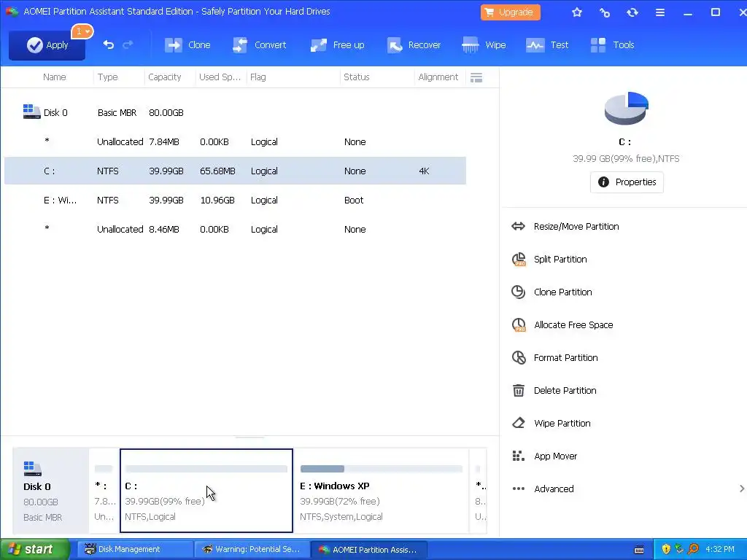Click AOMEI Partition Assistant taskbar button
The width and height of the screenshot is (747, 560).
(x=368, y=550)
